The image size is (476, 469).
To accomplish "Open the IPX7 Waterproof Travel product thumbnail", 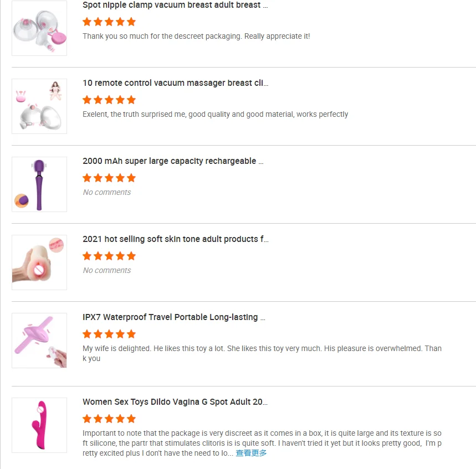I will (39, 341).
